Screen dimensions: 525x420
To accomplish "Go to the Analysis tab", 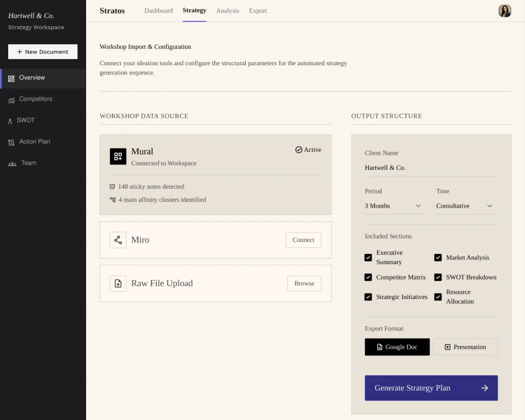I will [228, 11].
